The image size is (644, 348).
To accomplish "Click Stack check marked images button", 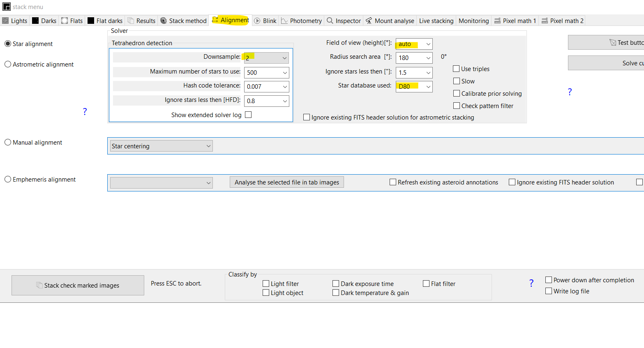I will (78, 285).
